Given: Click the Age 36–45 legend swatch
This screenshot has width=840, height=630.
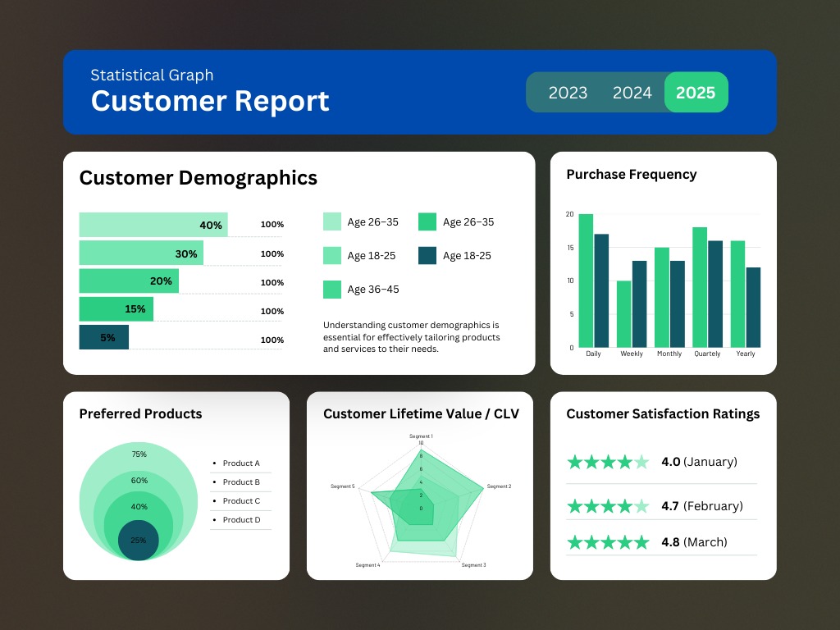Looking at the screenshot, I should click(x=332, y=290).
